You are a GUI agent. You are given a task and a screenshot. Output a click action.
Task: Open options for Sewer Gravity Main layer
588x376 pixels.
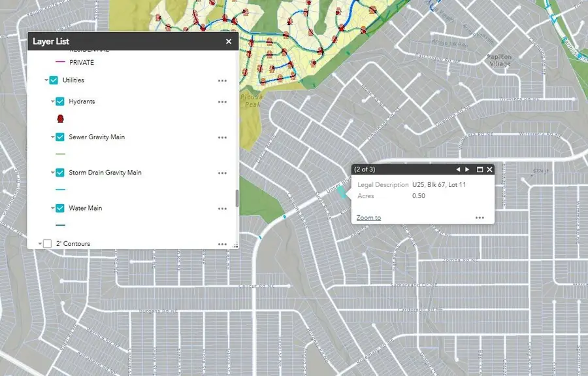tap(222, 138)
